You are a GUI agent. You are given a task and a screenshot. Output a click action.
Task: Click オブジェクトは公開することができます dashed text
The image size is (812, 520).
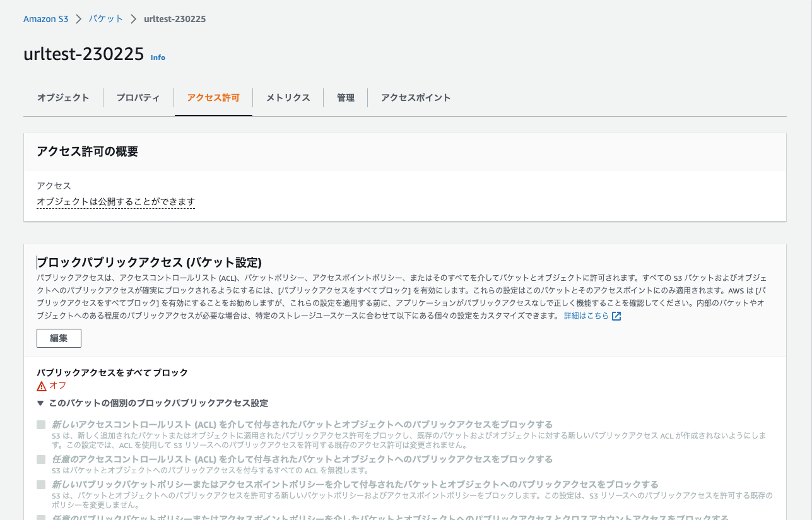[x=115, y=201]
